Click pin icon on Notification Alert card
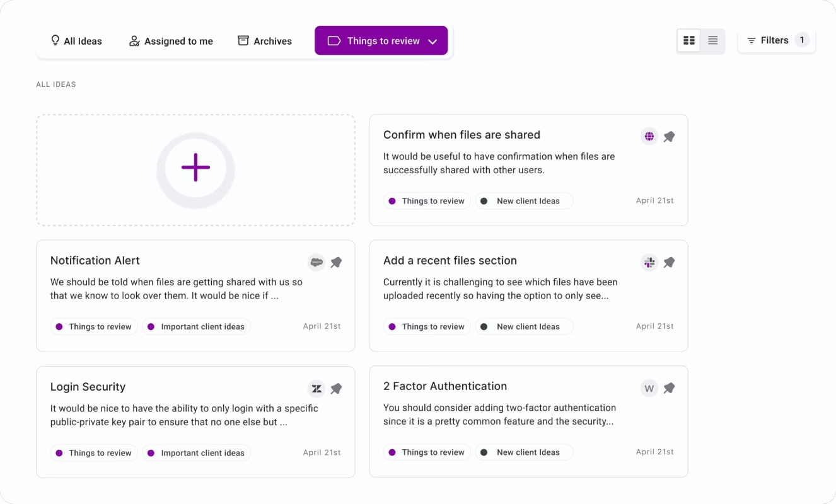This screenshot has height=504, width=836. click(x=336, y=263)
